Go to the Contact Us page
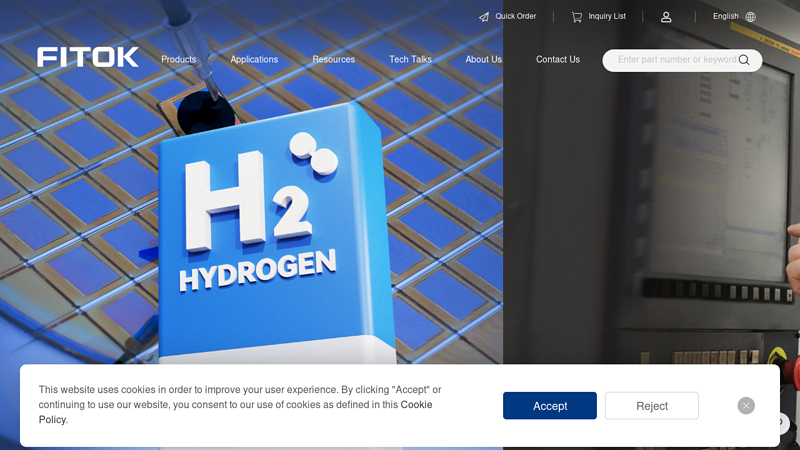This screenshot has width=800, height=450. coord(557,60)
